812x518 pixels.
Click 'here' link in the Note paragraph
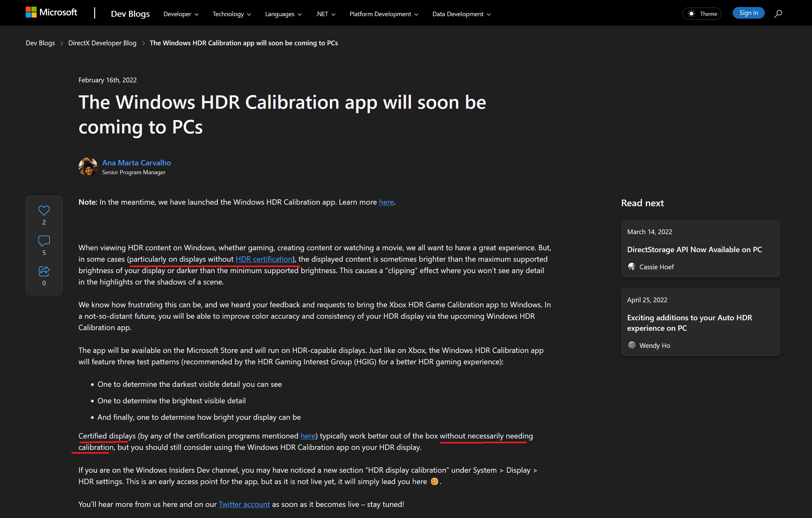pyautogui.click(x=386, y=202)
